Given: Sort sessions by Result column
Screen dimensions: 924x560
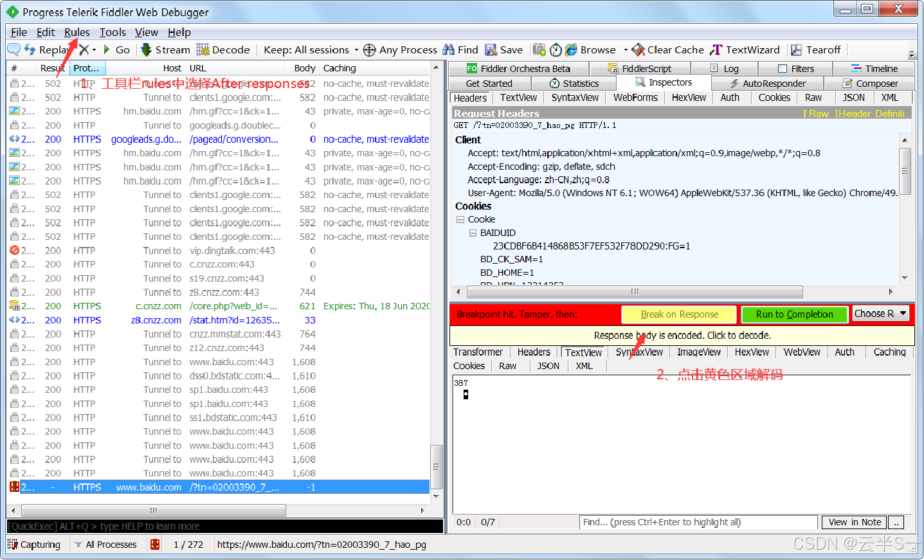Looking at the screenshot, I should (x=52, y=68).
